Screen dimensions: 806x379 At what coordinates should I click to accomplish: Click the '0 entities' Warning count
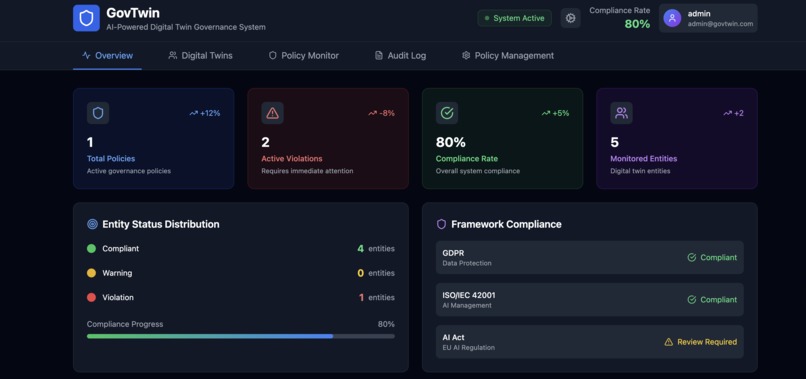pyautogui.click(x=376, y=273)
